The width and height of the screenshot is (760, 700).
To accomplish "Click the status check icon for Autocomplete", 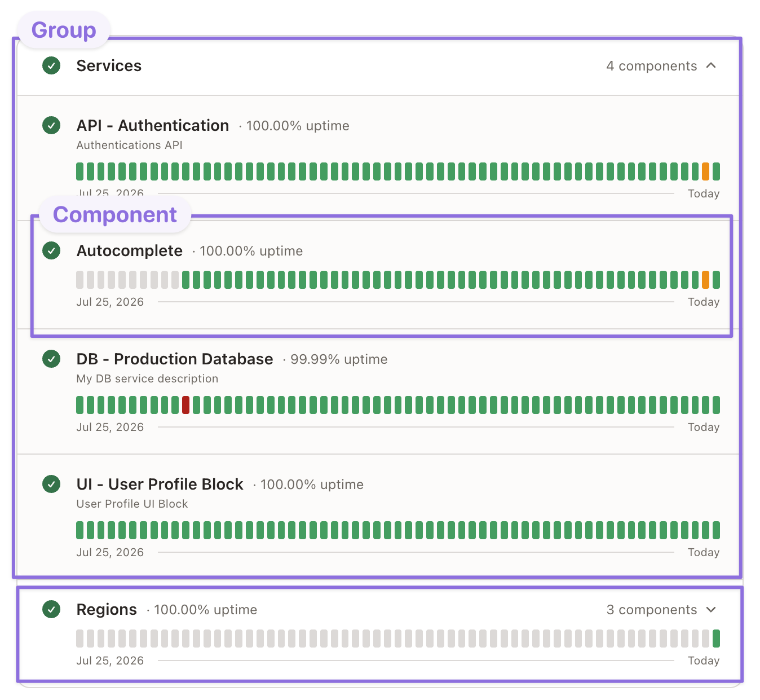I will pos(51,250).
